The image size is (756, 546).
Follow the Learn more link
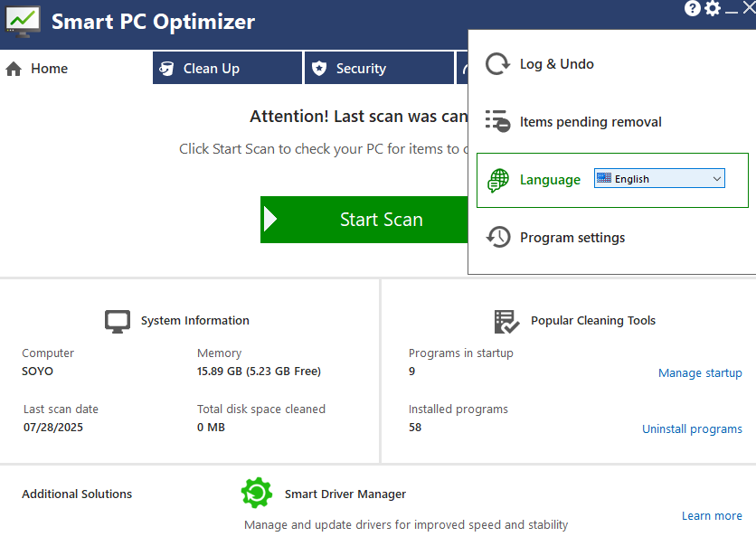coord(712,515)
